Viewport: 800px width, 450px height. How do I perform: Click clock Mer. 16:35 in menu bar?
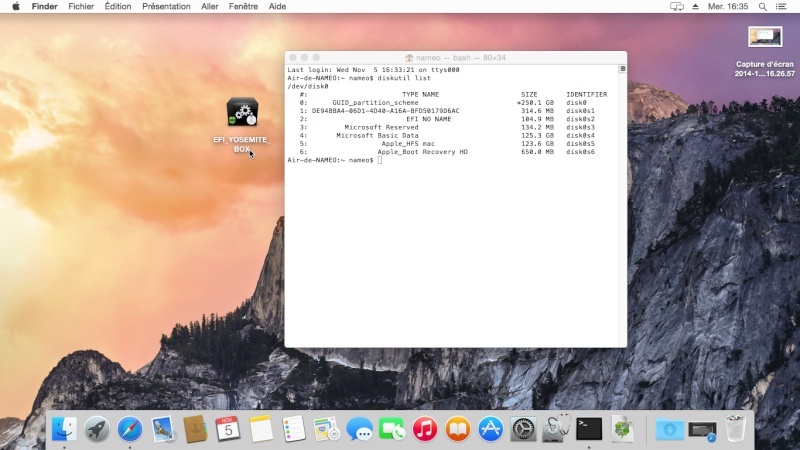coord(728,7)
